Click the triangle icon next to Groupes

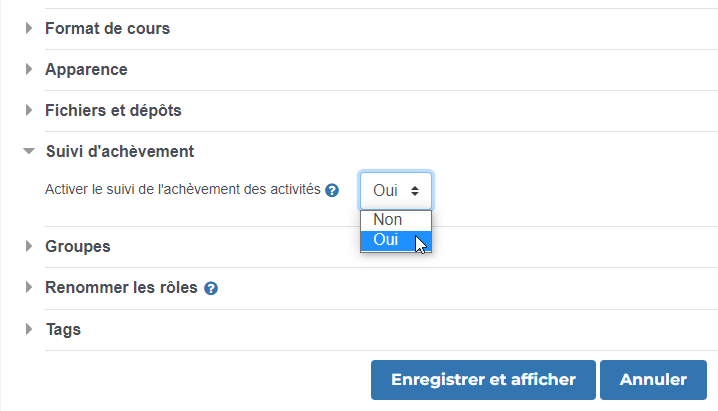tap(28, 247)
